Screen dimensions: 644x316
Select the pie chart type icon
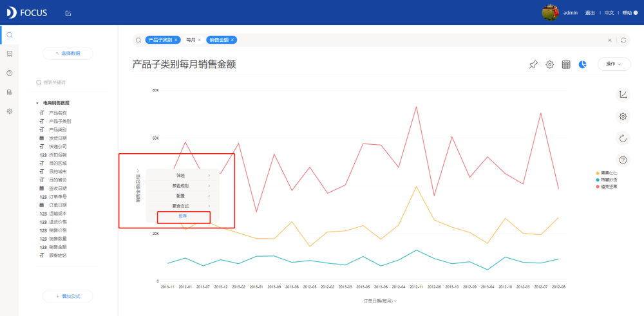click(582, 64)
